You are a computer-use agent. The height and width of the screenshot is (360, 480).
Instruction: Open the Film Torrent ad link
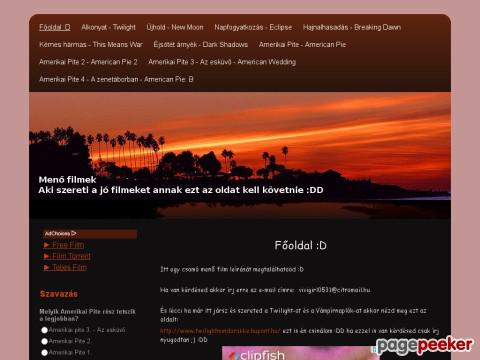(71, 256)
